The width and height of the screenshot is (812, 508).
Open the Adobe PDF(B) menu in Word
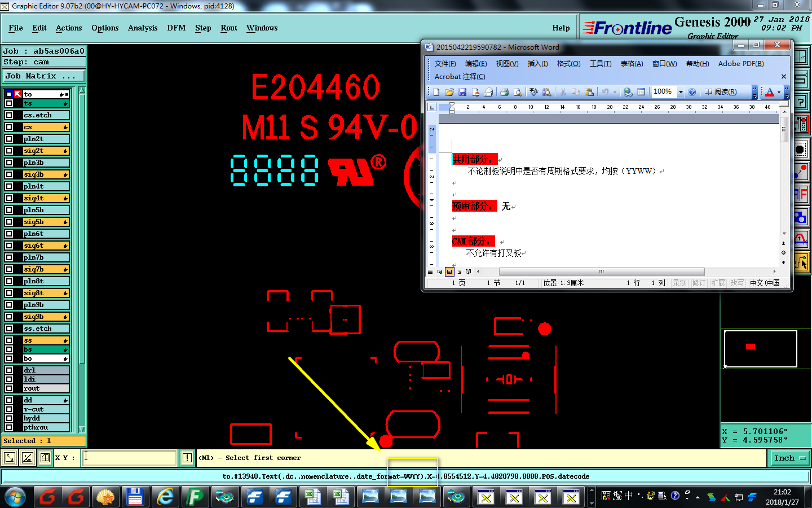741,64
